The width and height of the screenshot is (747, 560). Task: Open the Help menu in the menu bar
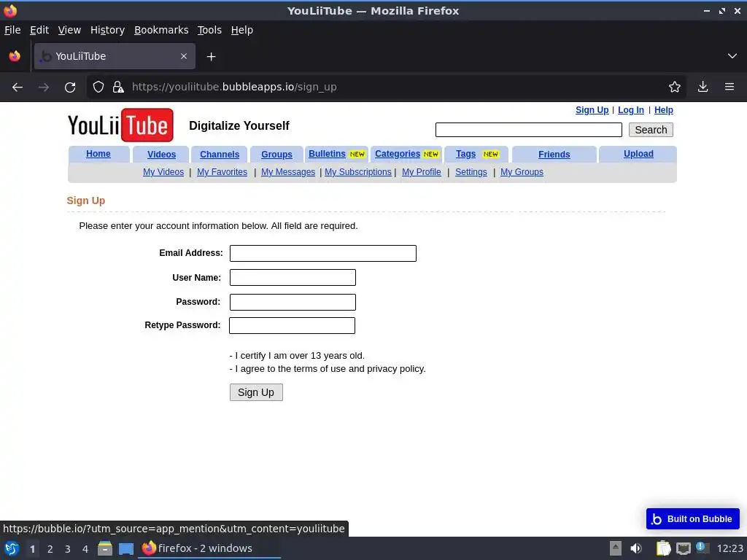pyautogui.click(x=241, y=30)
